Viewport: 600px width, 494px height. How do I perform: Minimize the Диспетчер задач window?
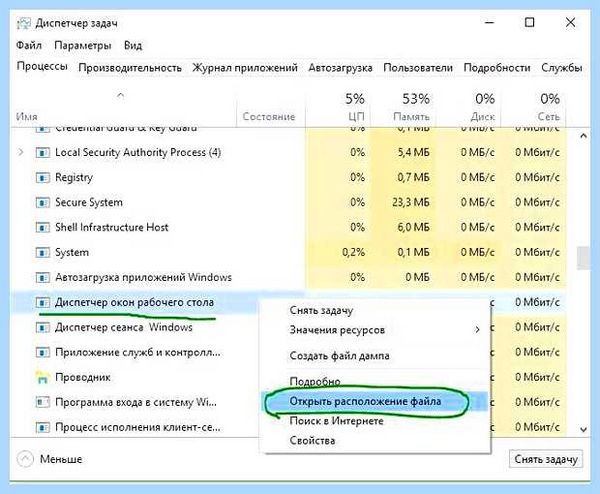489,23
